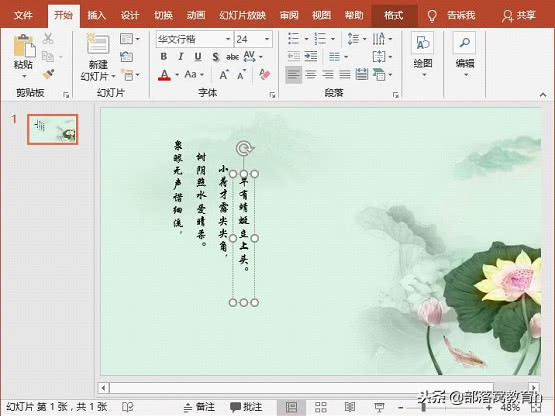The image size is (555, 416).
Task: Switch to the Format tab
Action: (x=394, y=15)
